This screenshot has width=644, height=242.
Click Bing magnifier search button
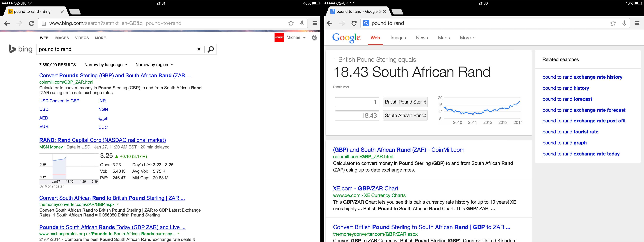pos(211,49)
